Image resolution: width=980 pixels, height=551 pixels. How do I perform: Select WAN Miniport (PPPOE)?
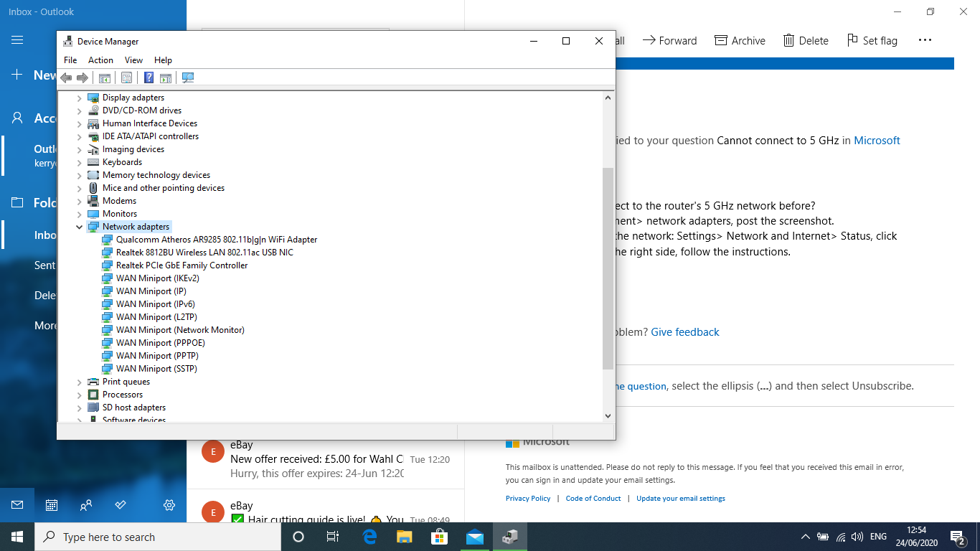[160, 343]
